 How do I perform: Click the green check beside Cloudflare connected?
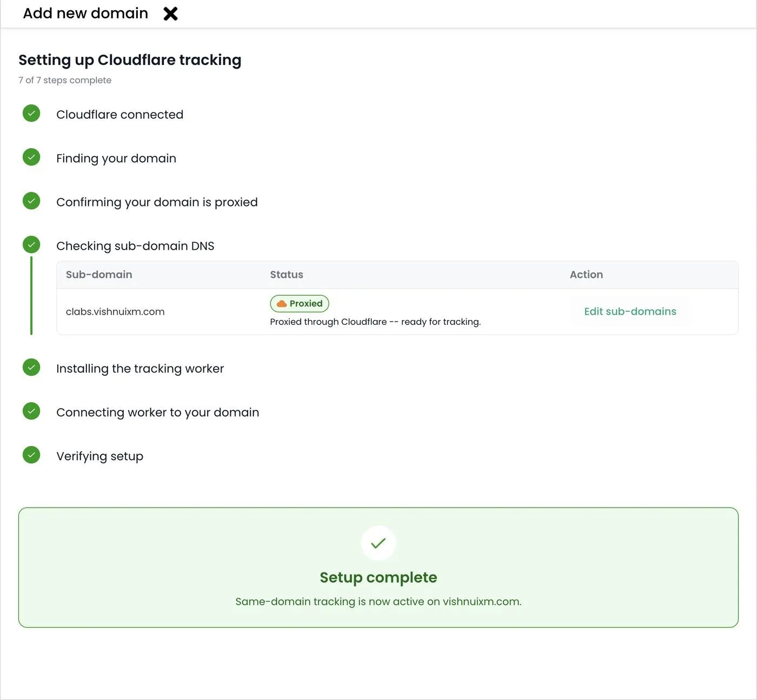point(31,114)
